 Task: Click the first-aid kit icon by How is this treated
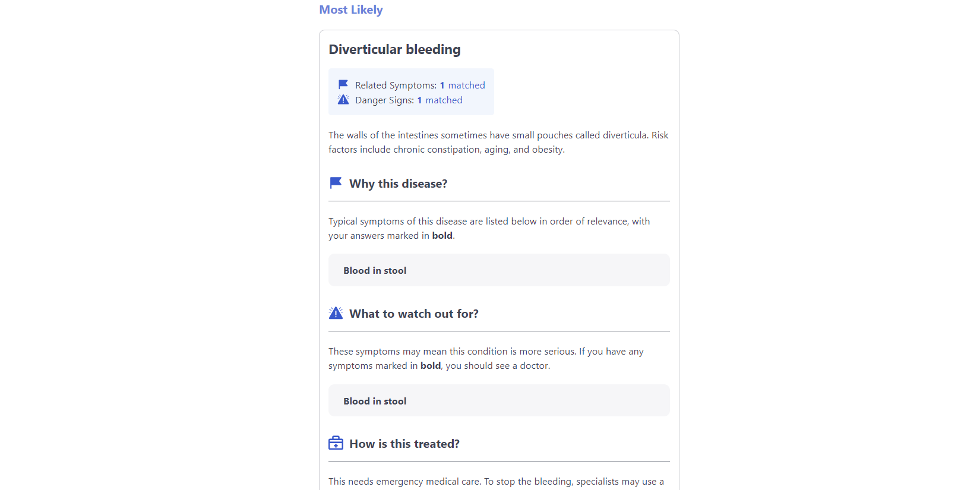336,443
